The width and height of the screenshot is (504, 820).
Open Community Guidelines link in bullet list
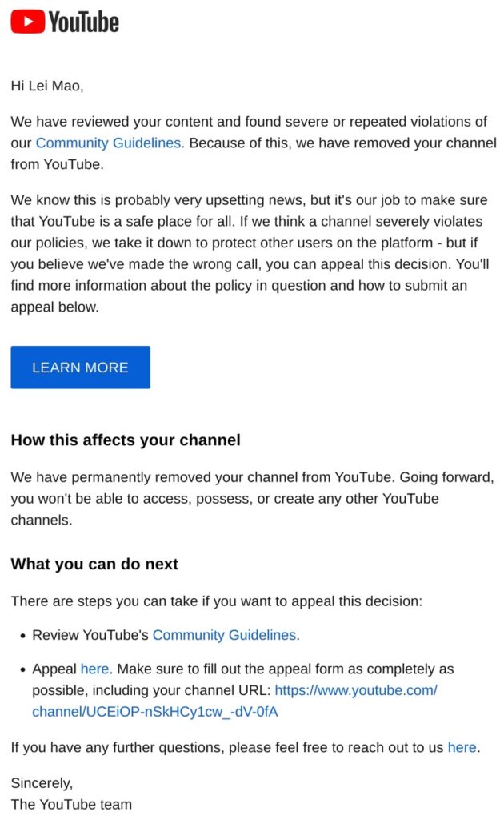[225, 635]
